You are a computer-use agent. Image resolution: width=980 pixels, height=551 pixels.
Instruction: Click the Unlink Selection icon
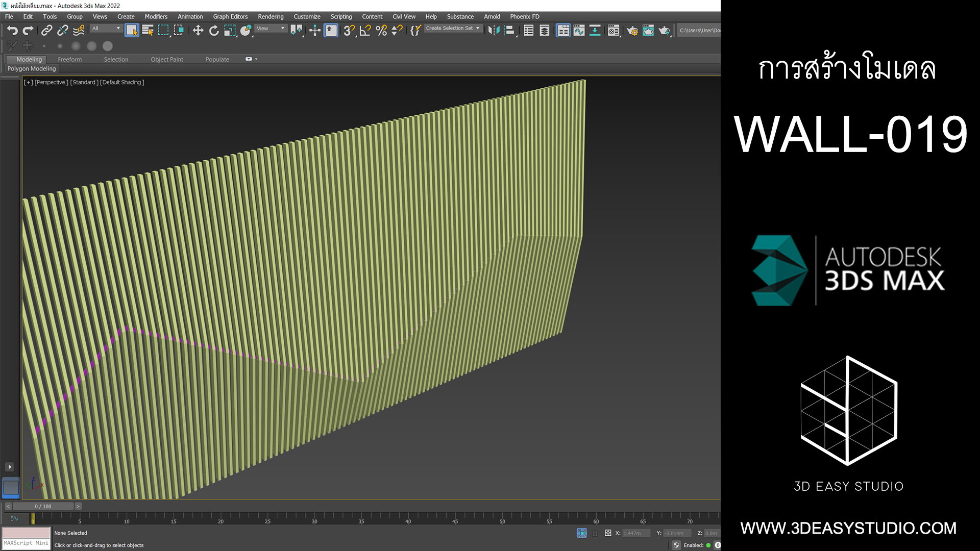point(62,31)
